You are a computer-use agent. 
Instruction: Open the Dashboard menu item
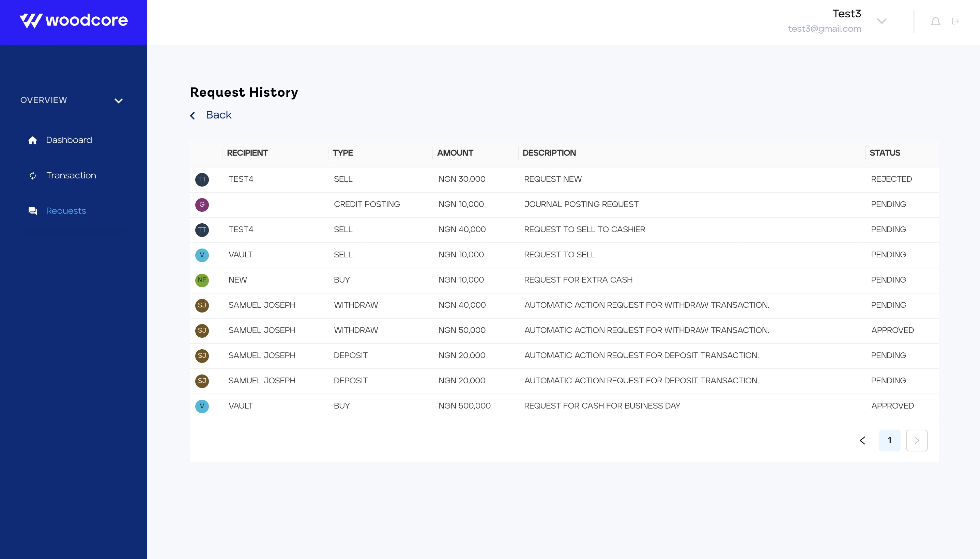[x=69, y=141]
